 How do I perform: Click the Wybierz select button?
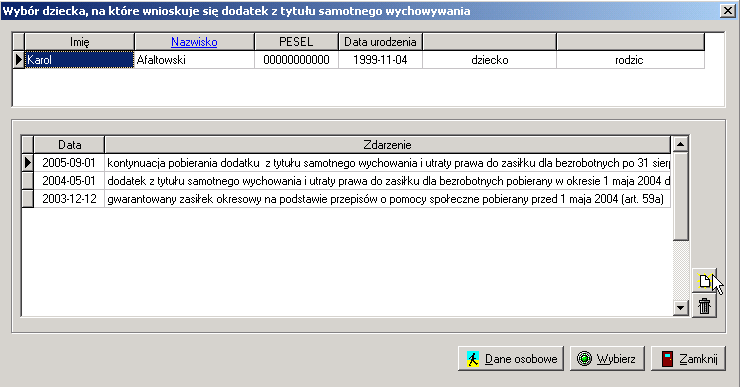coord(607,359)
